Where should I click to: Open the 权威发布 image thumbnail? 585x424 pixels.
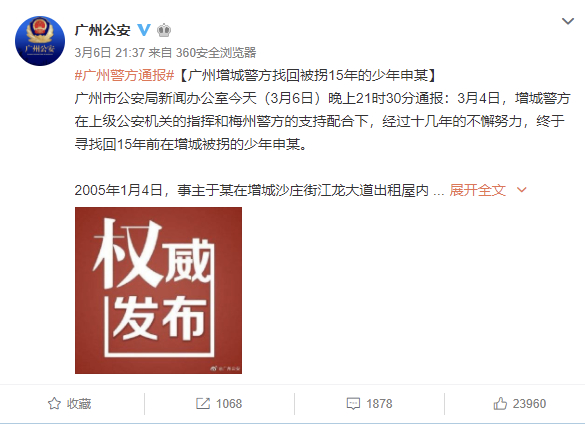pyautogui.click(x=158, y=290)
